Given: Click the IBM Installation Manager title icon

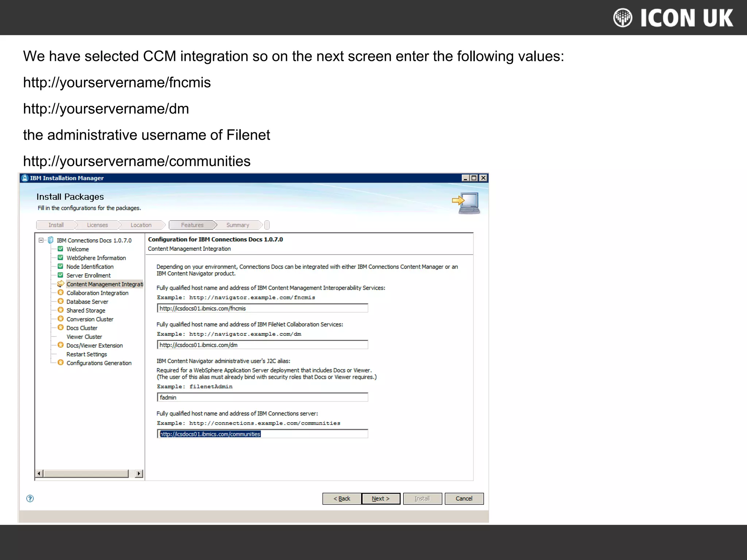Looking at the screenshot, I should pyautogui.click(x=25, y=178).
